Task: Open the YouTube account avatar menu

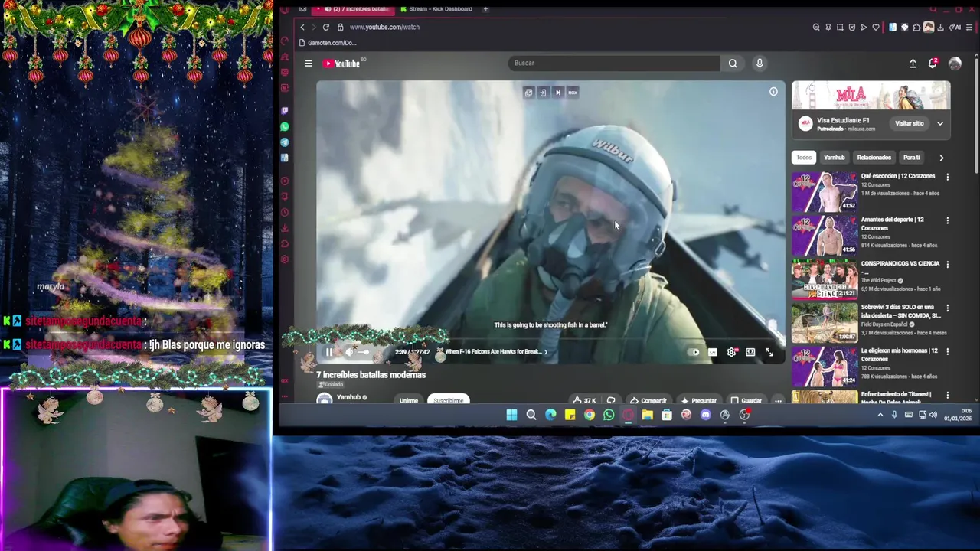Action: click(955, 64)
